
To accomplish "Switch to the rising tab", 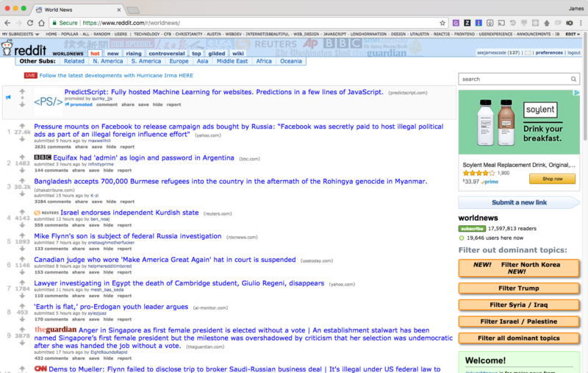I will (134, 53).
